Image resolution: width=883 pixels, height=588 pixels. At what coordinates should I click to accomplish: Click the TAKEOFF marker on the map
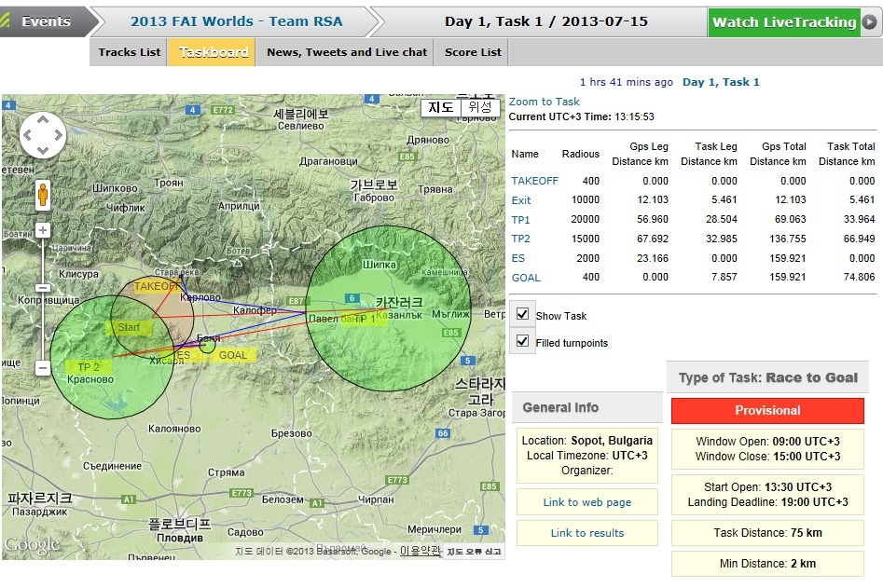click(156, 286)
